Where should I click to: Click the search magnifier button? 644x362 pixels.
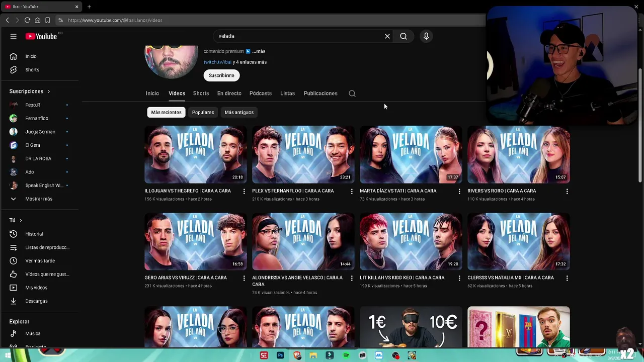(x=404, y=36)
